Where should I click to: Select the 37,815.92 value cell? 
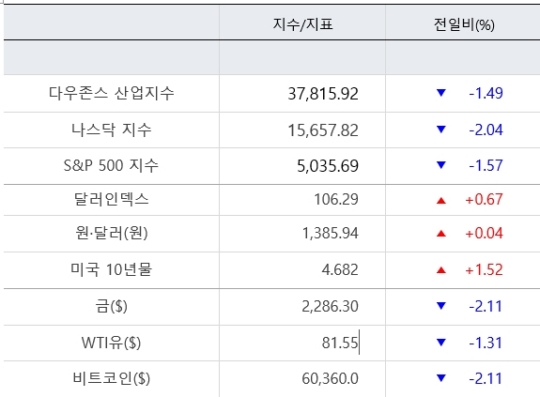point(302,93)
